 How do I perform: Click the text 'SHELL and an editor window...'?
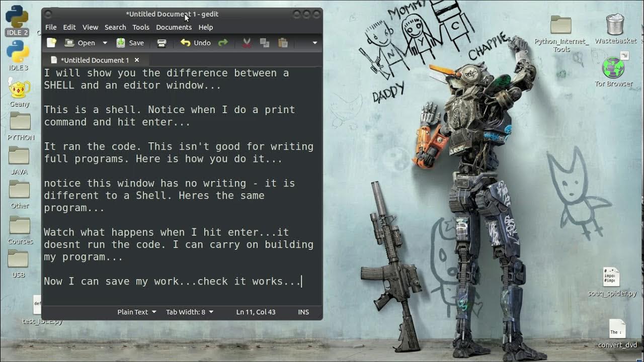point(132,85)
